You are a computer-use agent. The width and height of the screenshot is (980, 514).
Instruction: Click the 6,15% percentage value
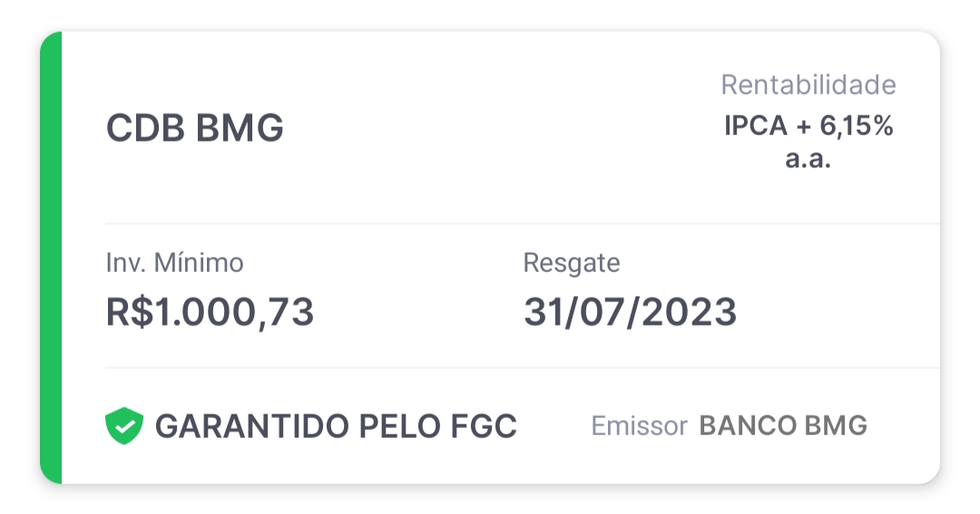pyautogui.click(x=857, y=126)
